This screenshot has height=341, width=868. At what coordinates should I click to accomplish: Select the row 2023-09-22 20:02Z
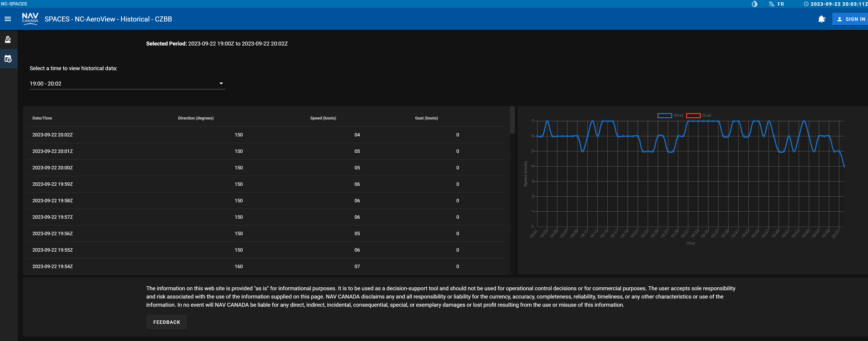266,135
